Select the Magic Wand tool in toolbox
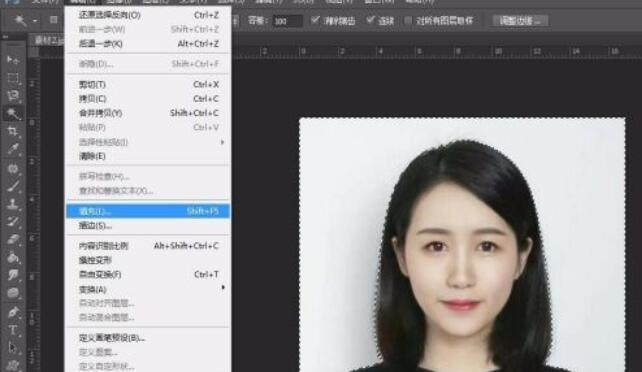 [x=13, y=114]
